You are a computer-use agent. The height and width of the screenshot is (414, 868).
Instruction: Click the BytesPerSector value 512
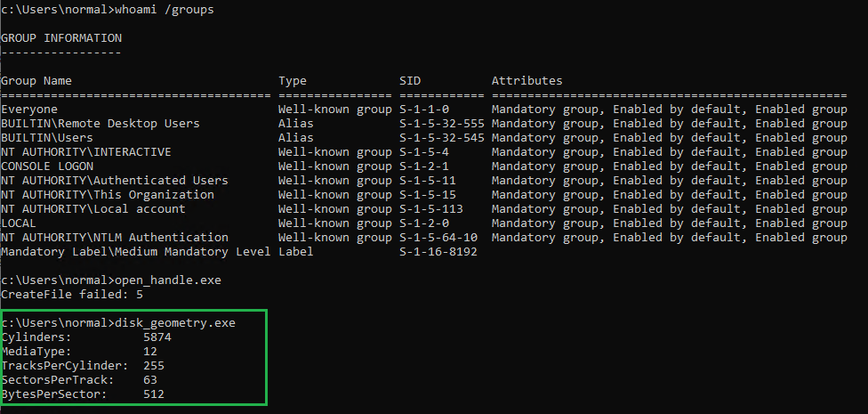pyautogui.click(x=153, y=394)
